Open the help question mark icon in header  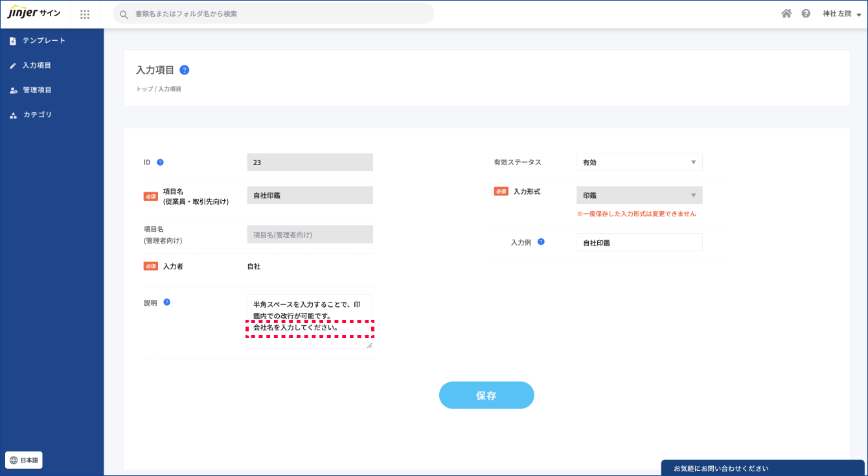pyautogui.click(x=806, y=14)
